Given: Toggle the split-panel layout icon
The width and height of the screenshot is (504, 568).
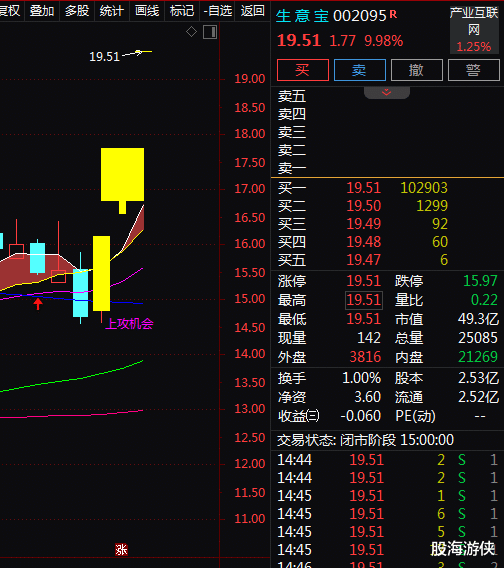Looking at the screenshot, I should 210,32.
